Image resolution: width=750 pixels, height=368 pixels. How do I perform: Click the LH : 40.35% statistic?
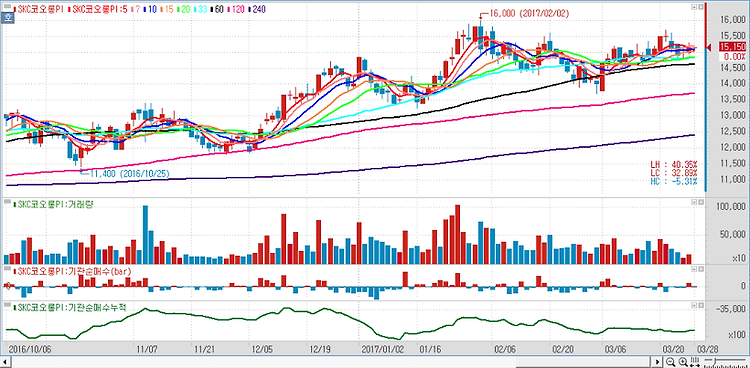pyautogui.click(x=673, y=164)
